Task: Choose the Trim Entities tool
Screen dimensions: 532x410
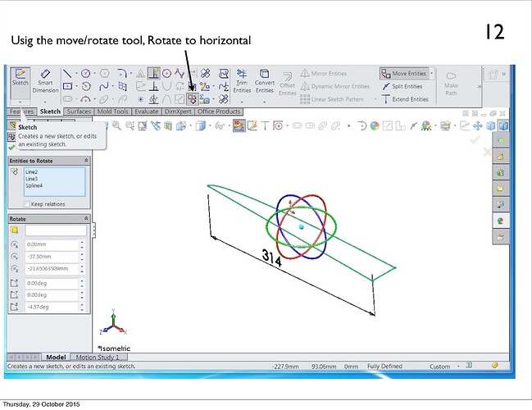Action: click(x=242, y=82)
